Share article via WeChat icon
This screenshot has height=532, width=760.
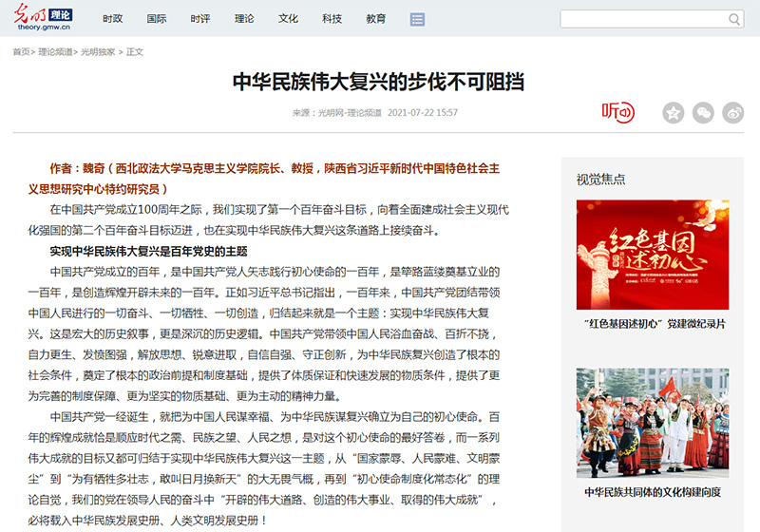703,112
